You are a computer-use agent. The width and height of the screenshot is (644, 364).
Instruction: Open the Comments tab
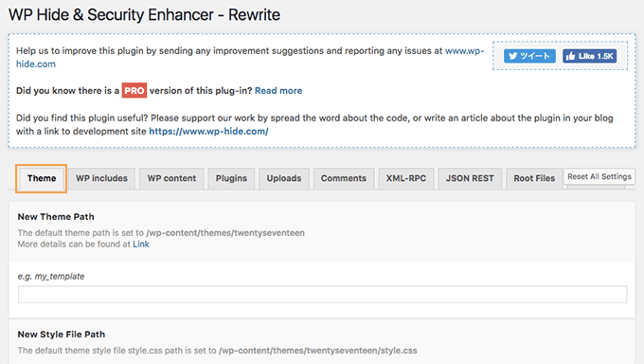point(344,178)
